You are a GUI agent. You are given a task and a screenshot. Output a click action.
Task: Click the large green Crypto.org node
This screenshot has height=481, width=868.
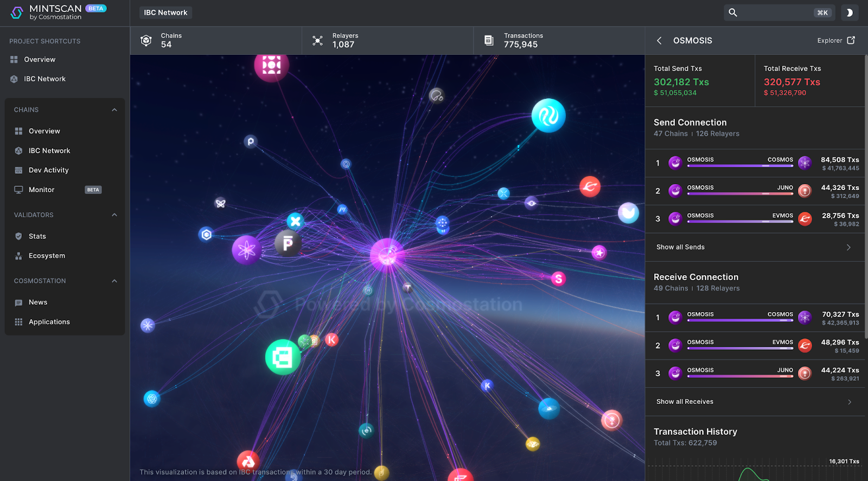[283, 357]
